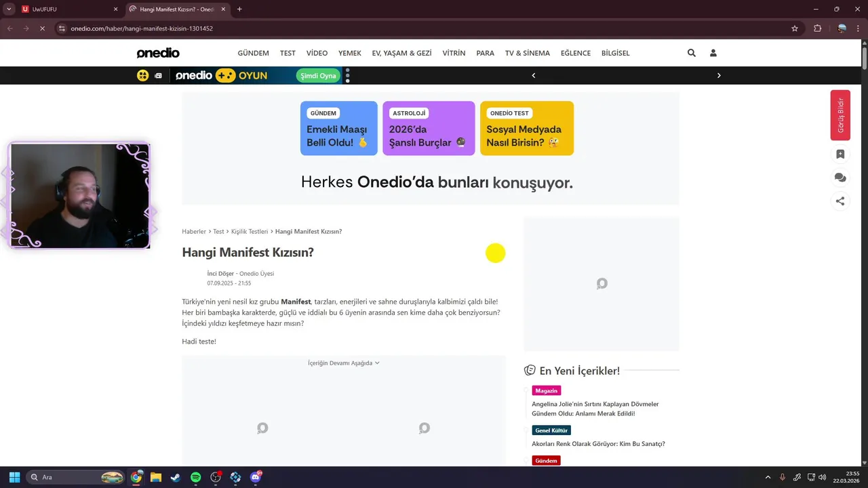Close the UwUFUFU tab
868x488 pixels.
coord(115,9)
